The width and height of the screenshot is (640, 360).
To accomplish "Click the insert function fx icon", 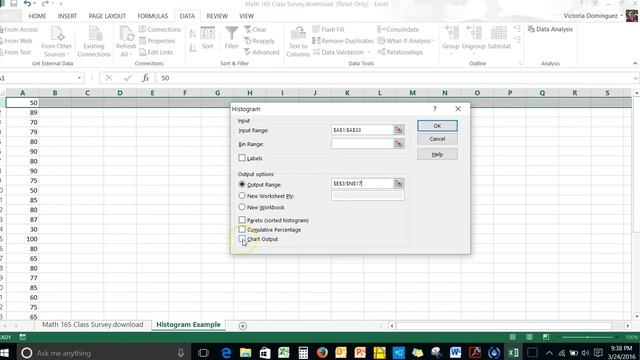I will 145,78.
